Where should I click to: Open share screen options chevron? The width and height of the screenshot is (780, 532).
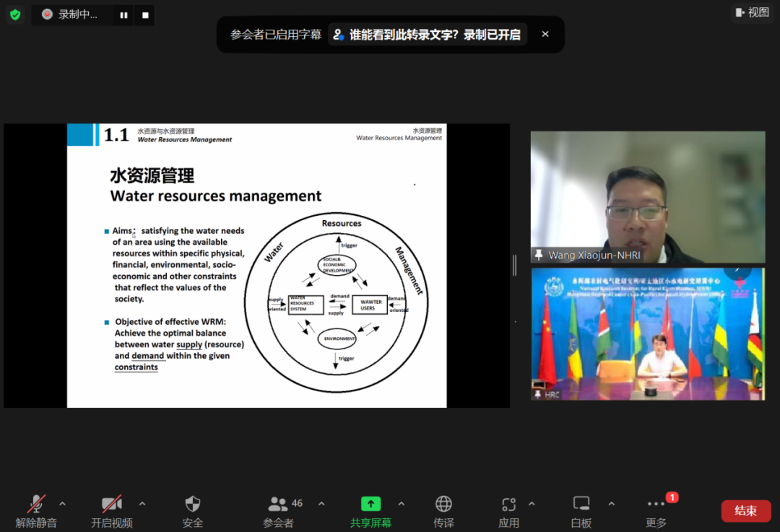coord(402,504)
